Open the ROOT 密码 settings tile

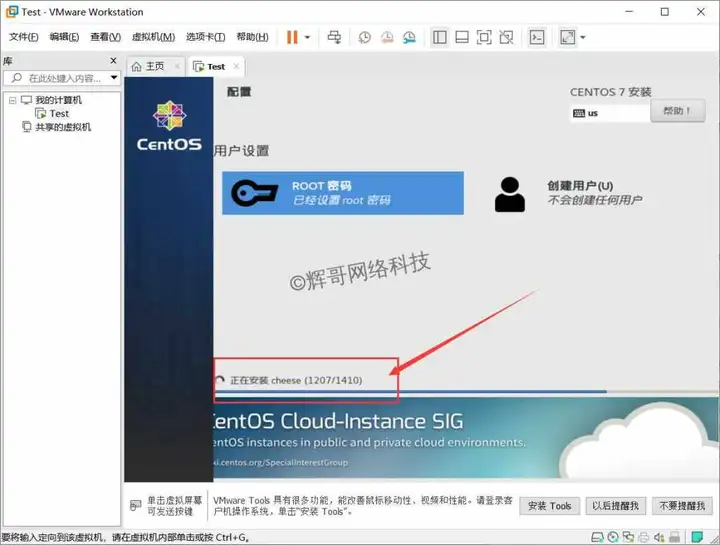343,193
